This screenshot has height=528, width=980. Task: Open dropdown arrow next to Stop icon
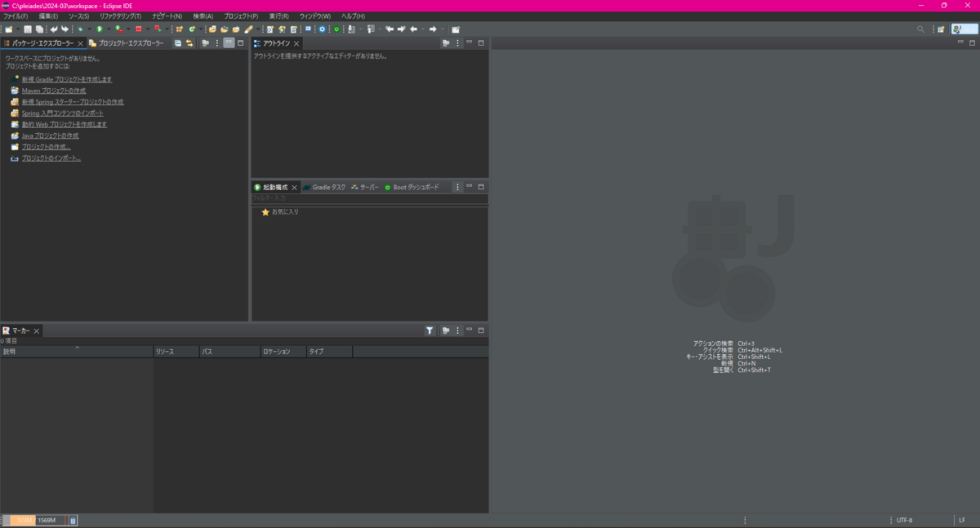click(x=147, y=29)
